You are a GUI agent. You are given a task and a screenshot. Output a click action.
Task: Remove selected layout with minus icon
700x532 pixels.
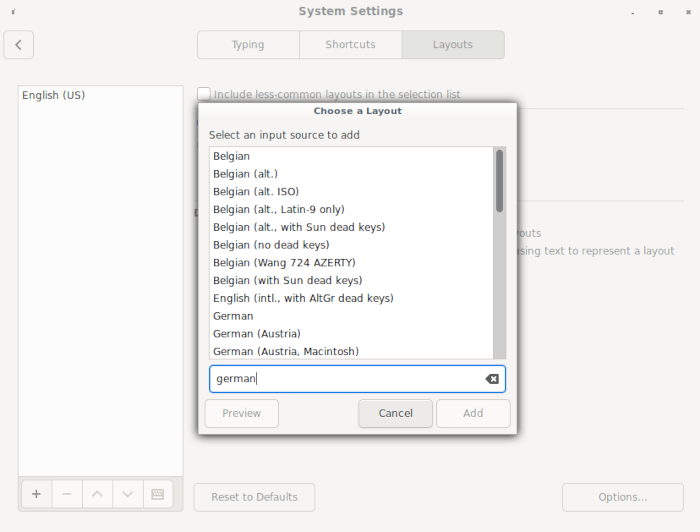[67, 494]
